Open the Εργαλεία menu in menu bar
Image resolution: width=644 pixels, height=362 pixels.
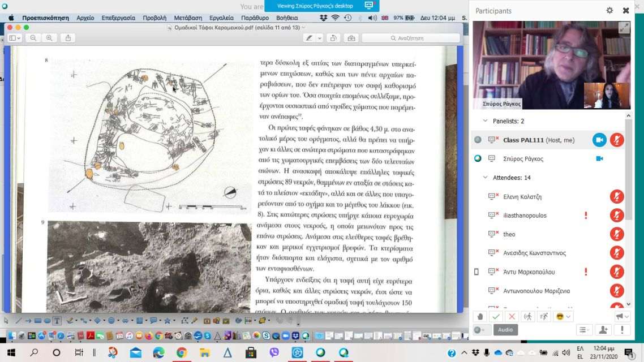pos(221,18)
